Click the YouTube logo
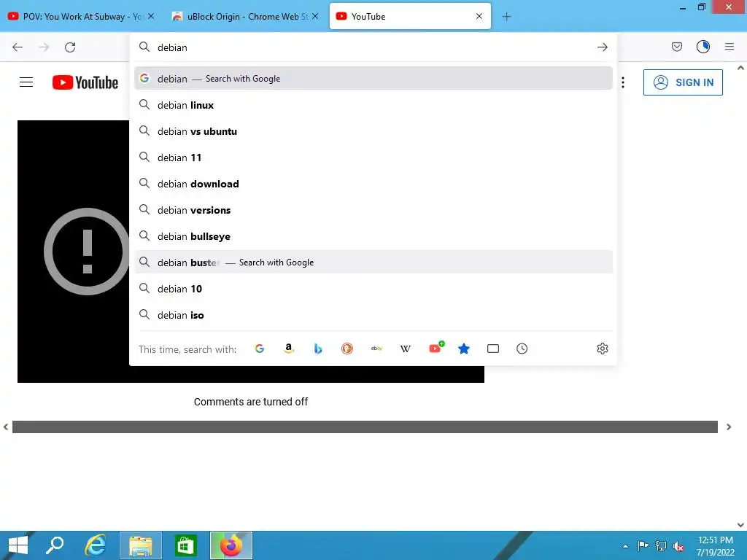The width and height of the screenshot is (747, 560). coord(85,82)
